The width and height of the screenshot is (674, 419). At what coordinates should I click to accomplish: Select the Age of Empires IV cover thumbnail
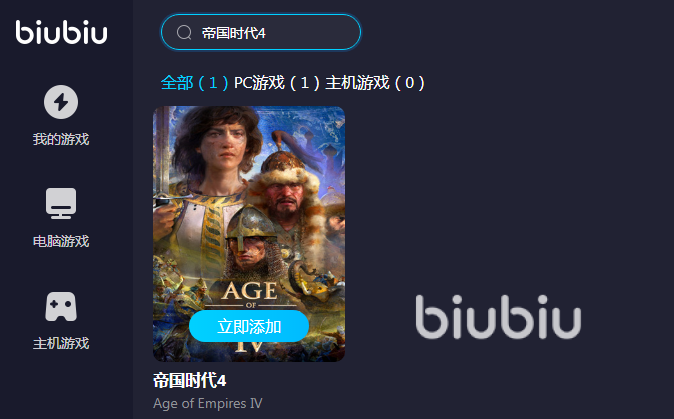pos(249,234)
